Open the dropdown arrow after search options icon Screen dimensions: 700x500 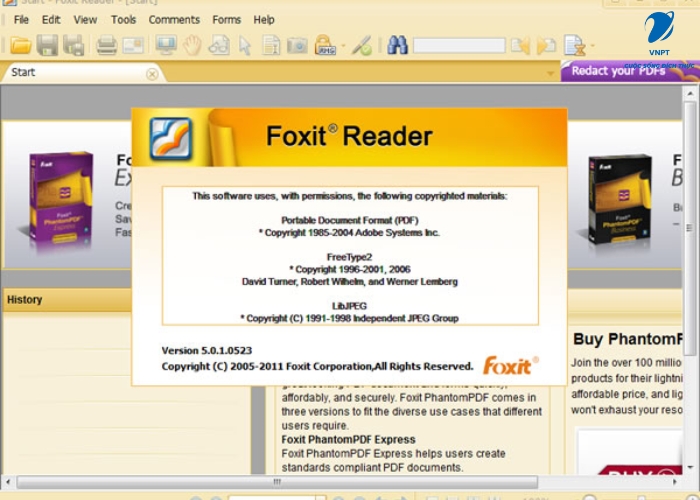tap(592, 46)
